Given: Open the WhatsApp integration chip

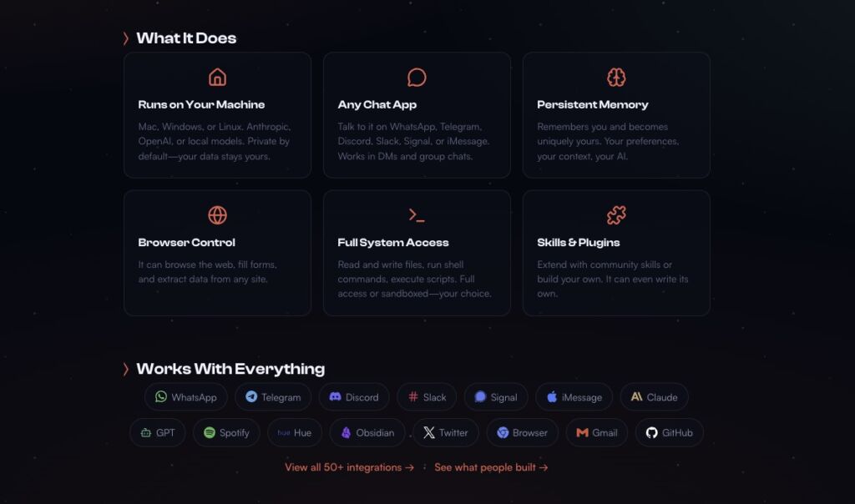Looking at the screenshot, I should 185,397.
